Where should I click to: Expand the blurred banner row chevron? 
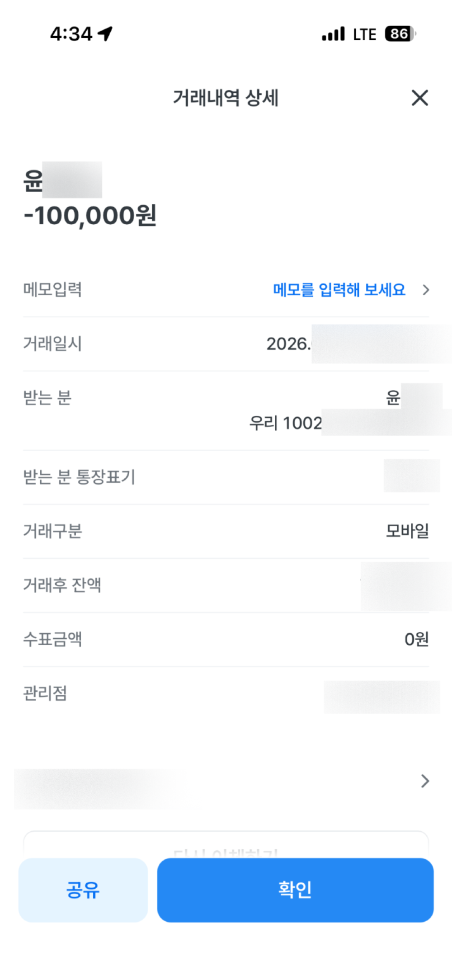point(425,781)
